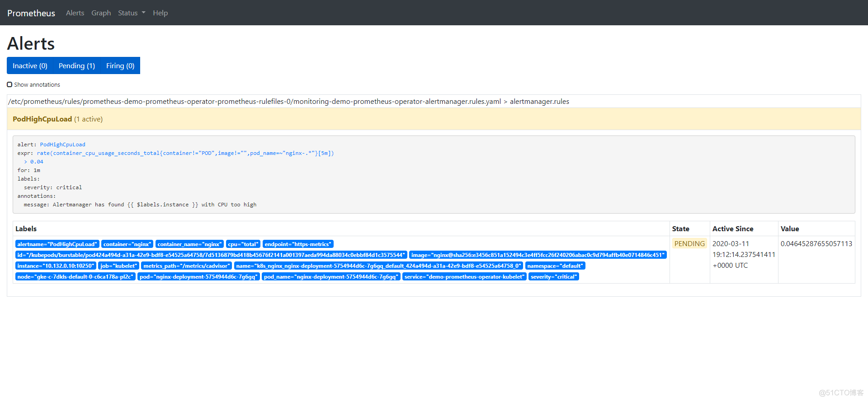The width and height of the screenshot is (868, 401).
Task: Open the Help nav link
Action: point(160,13)
